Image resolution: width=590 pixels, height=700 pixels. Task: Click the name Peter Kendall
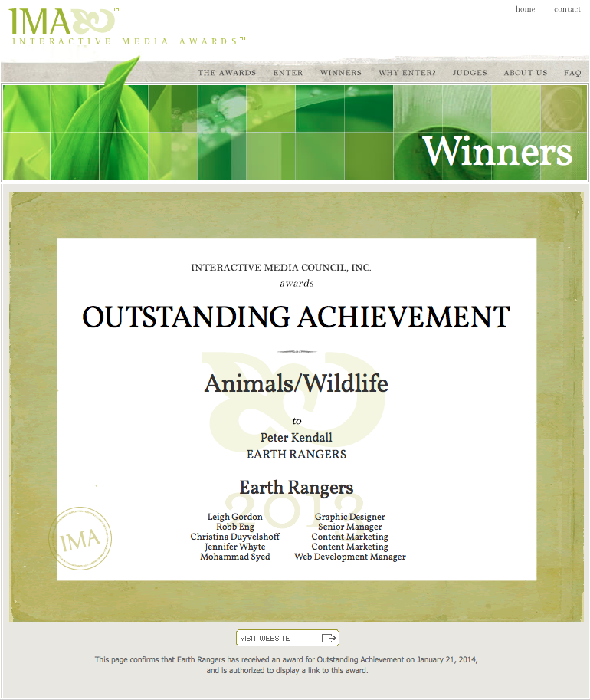tap(297, 438)
